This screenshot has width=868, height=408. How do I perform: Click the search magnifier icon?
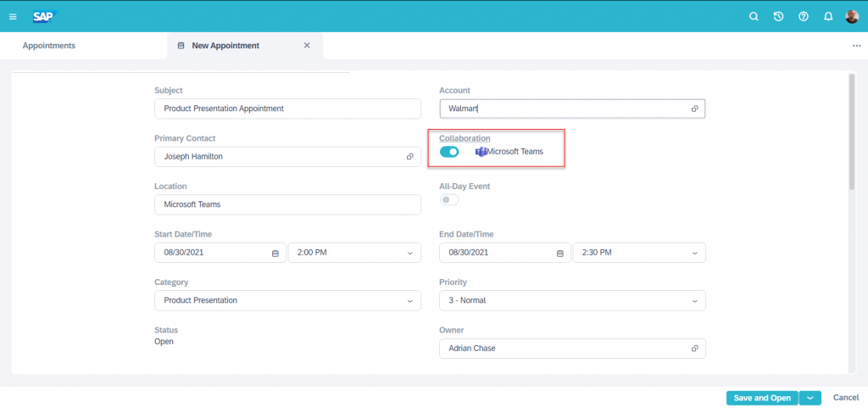tap(754, 17)
